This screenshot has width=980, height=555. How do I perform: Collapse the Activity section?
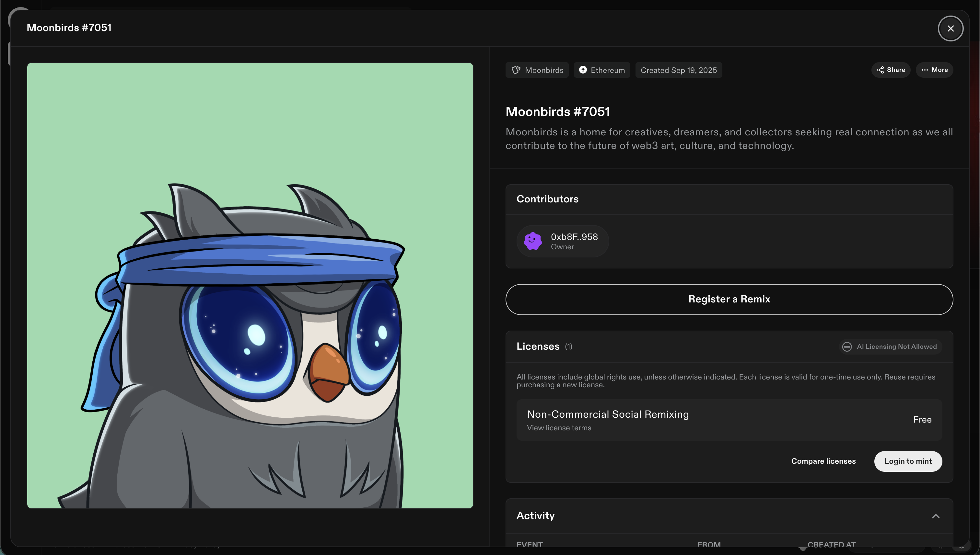[x=935, y=516]
